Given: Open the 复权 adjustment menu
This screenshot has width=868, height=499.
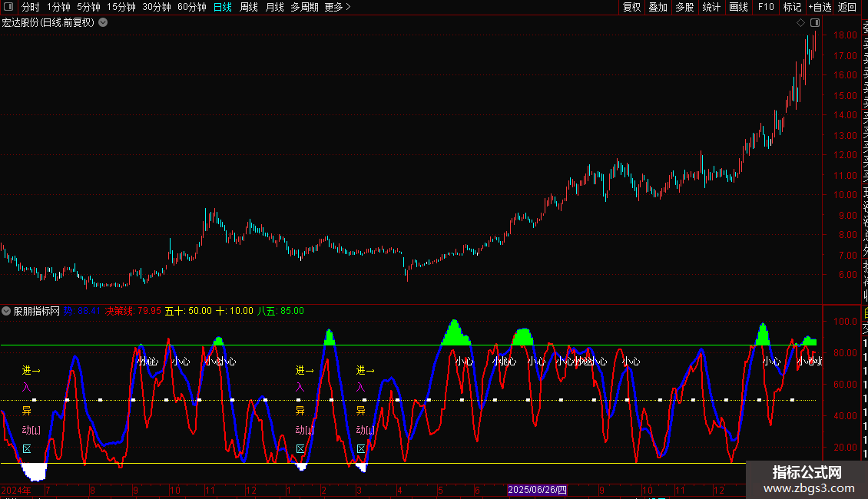Looking at the screenshot, I should tap(631, 7).
